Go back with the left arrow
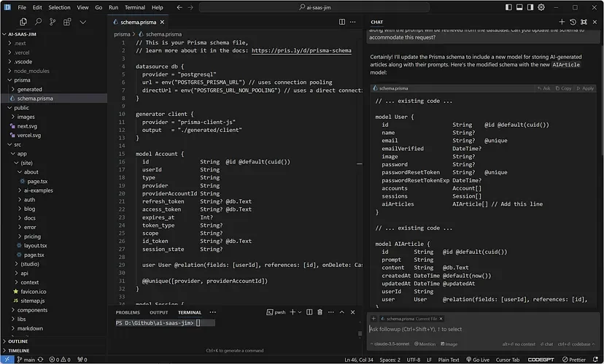604x364 pixels. coord(179,7)
